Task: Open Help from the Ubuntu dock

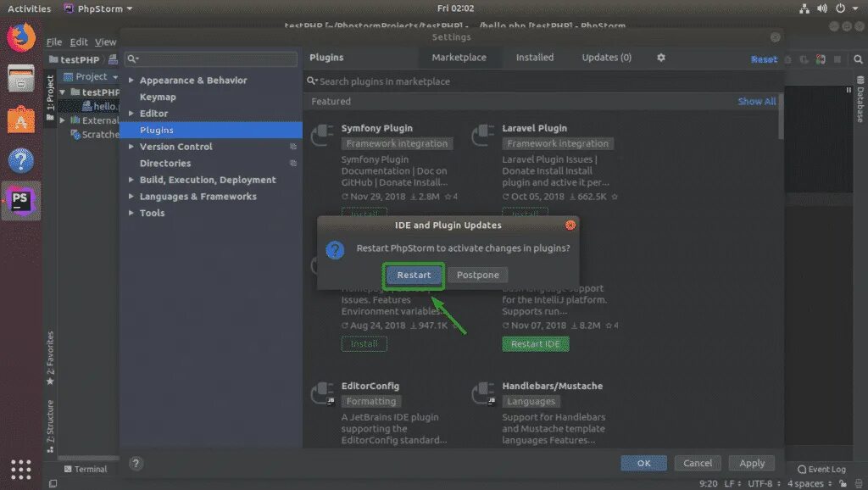Action: coord(21,160)
